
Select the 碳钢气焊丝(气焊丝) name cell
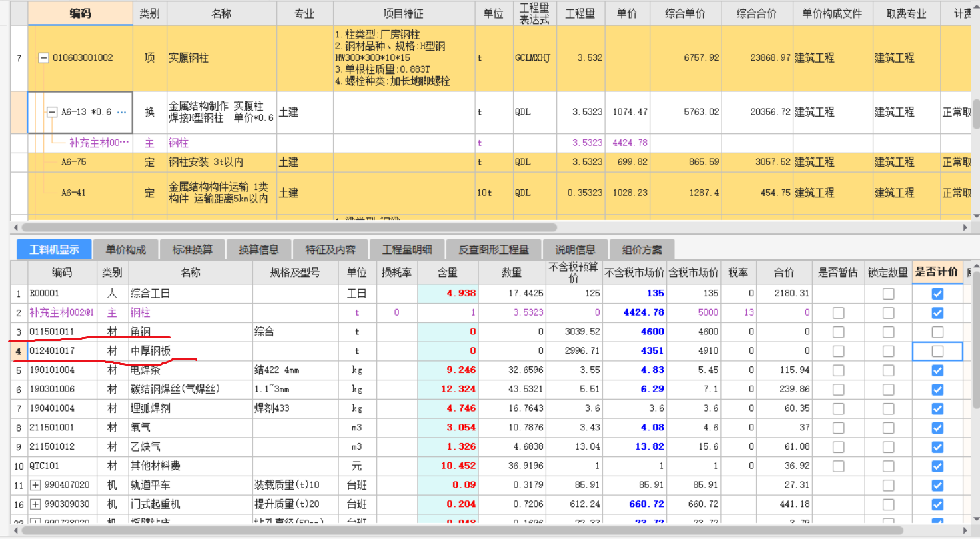pyautogui.click(x=191, y=389)
